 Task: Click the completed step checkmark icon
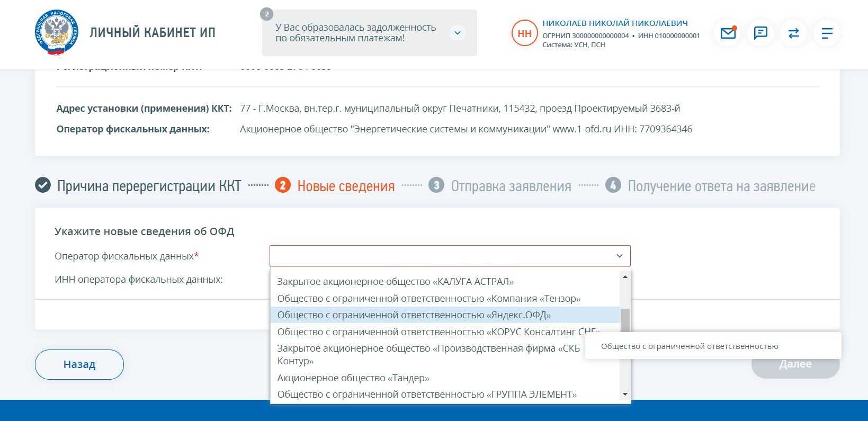coord(43,185)
